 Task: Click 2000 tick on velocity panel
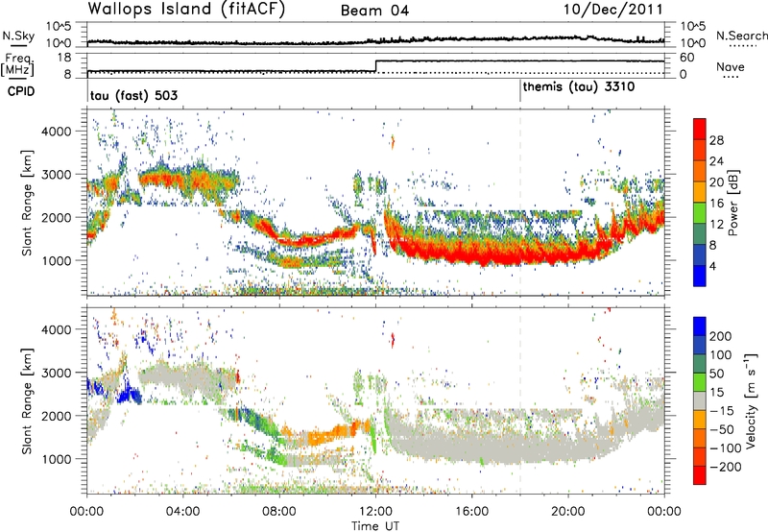coord(56,416)
